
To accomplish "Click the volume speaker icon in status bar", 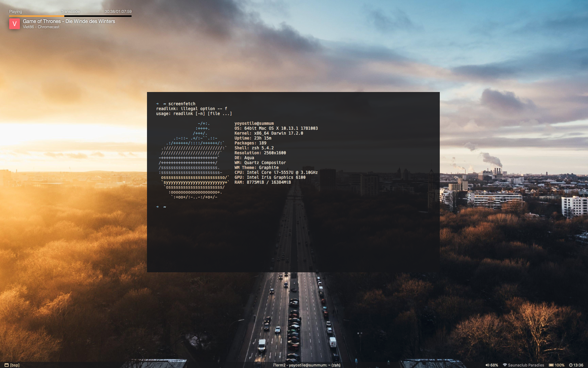I will click(487, 365).
